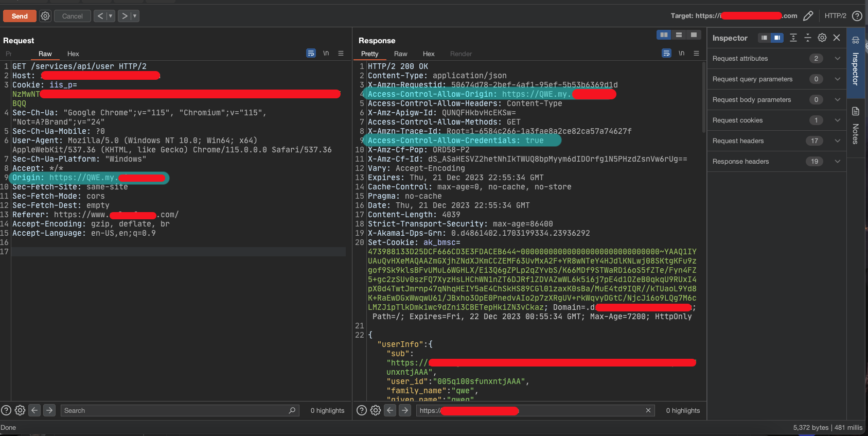Collapse all Inspector sections
The image size is (868, 436).
click(x=808, y=38)
